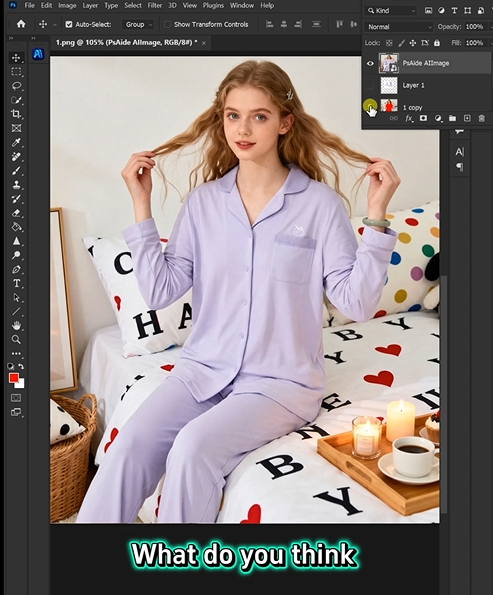Select the Brush tool
The width and height of the screenshot is (493, 595).
pyautogui.click(x=16, y=171)
